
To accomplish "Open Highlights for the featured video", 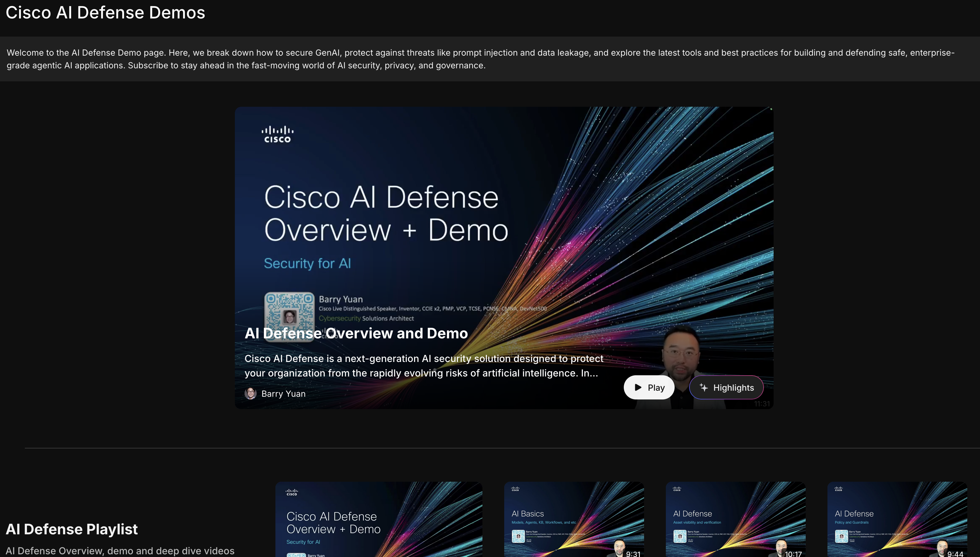I will point(726,388).
